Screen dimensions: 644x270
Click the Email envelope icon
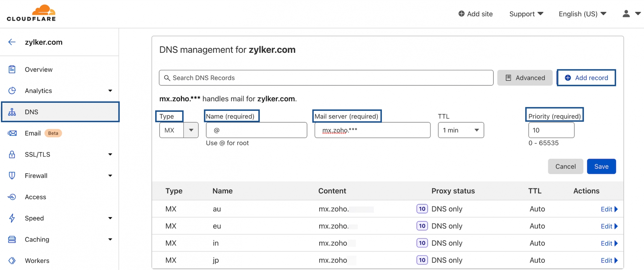(12, 133)
